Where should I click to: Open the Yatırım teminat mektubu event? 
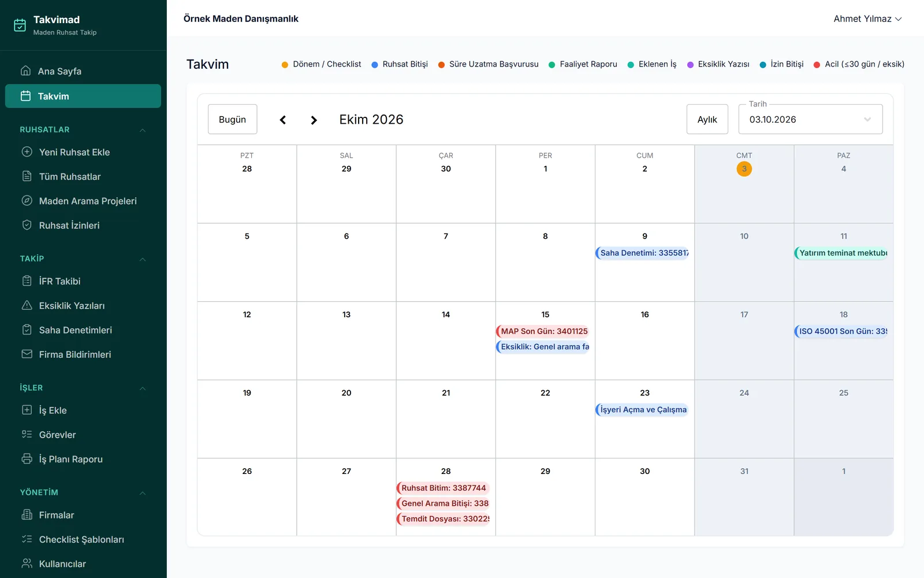click(x=841, y=253)
